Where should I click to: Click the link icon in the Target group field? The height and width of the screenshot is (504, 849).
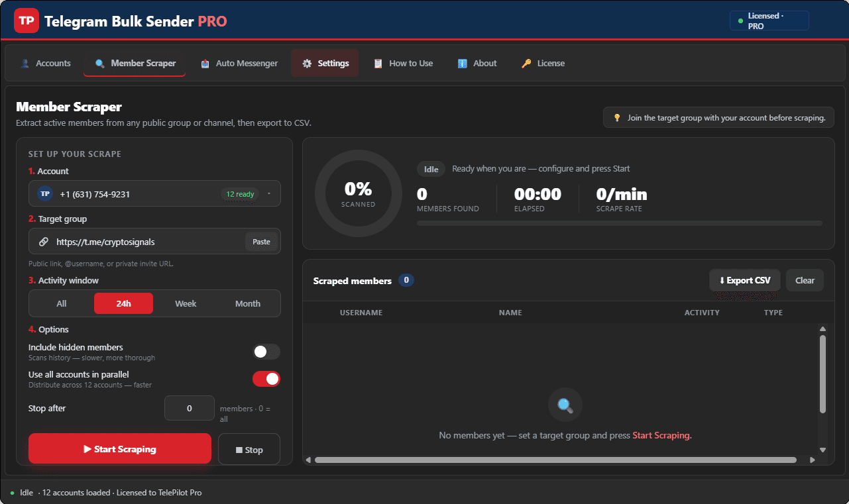(44, 242)
